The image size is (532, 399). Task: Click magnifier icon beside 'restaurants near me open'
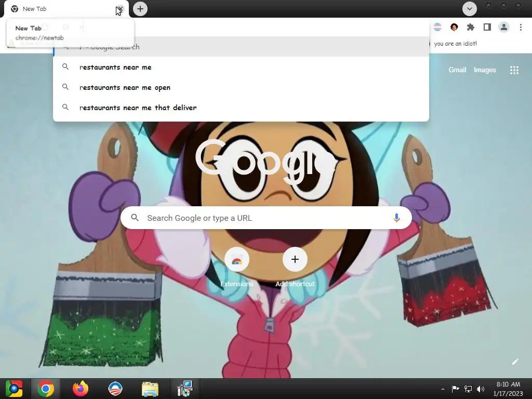(x=65, y=87)
